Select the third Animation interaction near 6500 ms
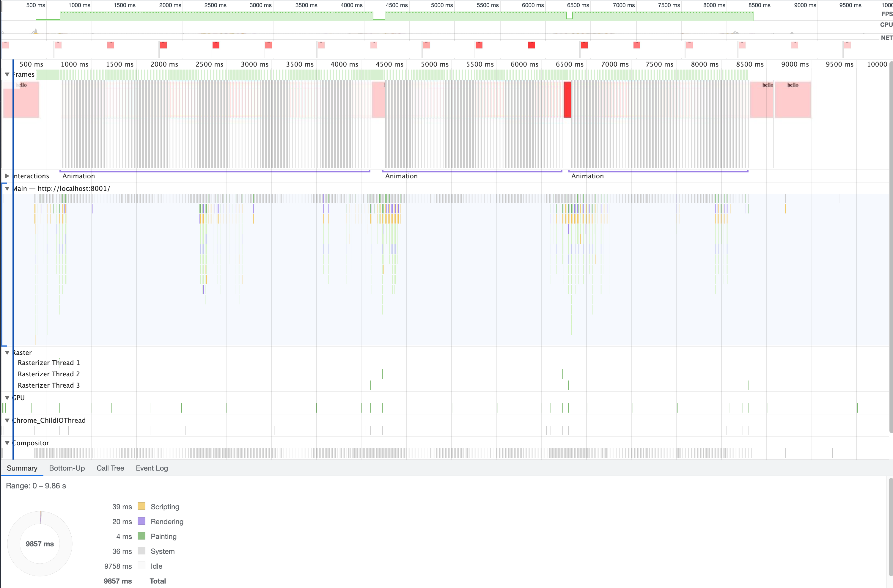 coord(658,175)
